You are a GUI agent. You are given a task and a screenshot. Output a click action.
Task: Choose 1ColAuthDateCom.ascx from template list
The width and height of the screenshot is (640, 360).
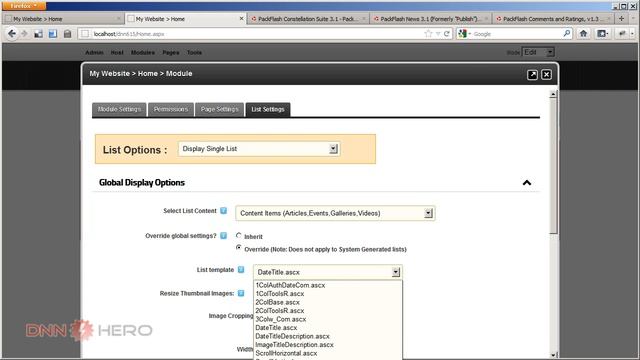tap(327, 285)
